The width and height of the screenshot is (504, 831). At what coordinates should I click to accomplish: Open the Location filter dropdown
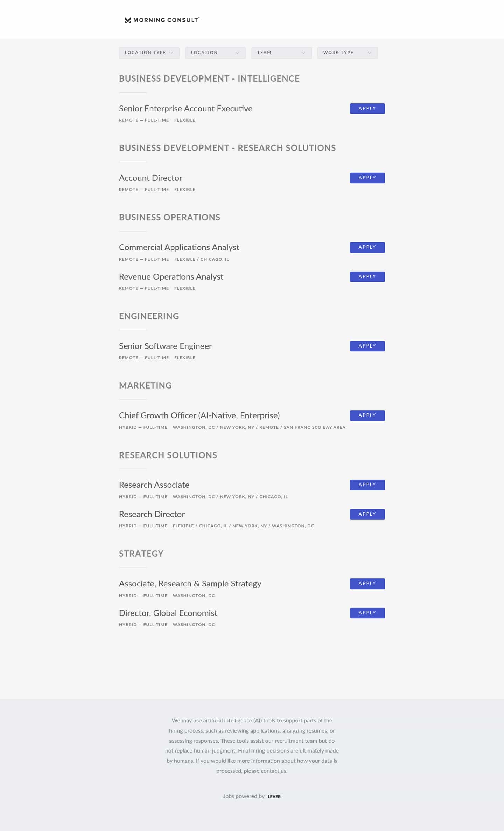(215, 53)
